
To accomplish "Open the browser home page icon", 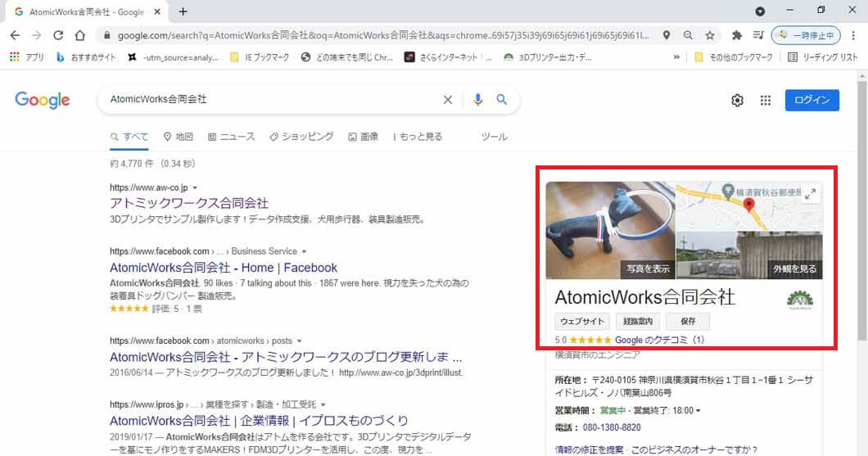I will click(x=80, y=35).
